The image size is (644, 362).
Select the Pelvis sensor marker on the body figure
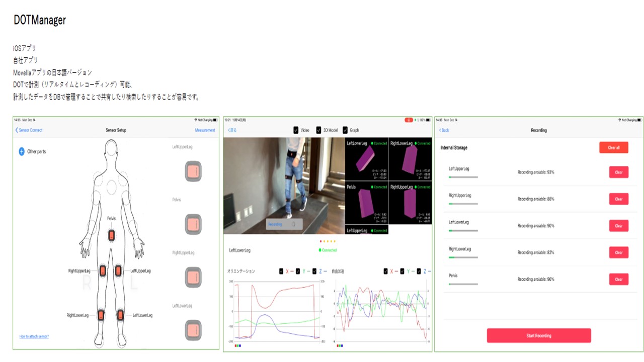pyautogui.click(x=112, y=235)
